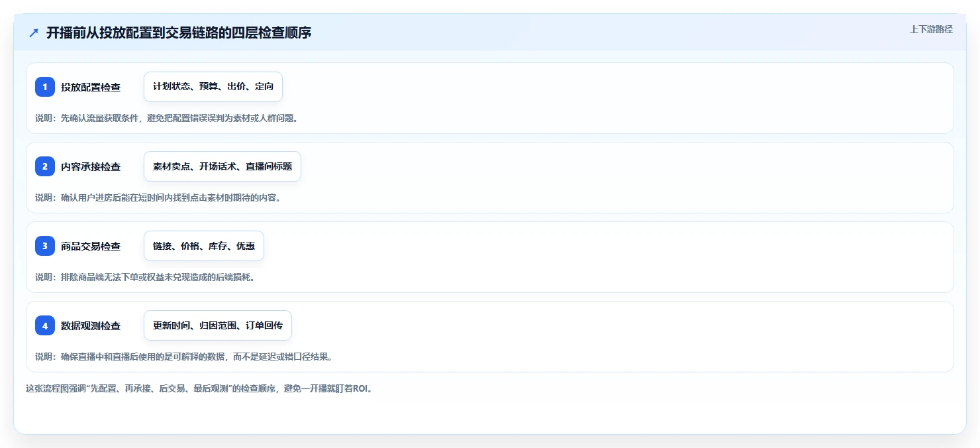
Task: Select the 素材卖点、开场话术、直播间标题 chip
Action: (x=222, y=166)
